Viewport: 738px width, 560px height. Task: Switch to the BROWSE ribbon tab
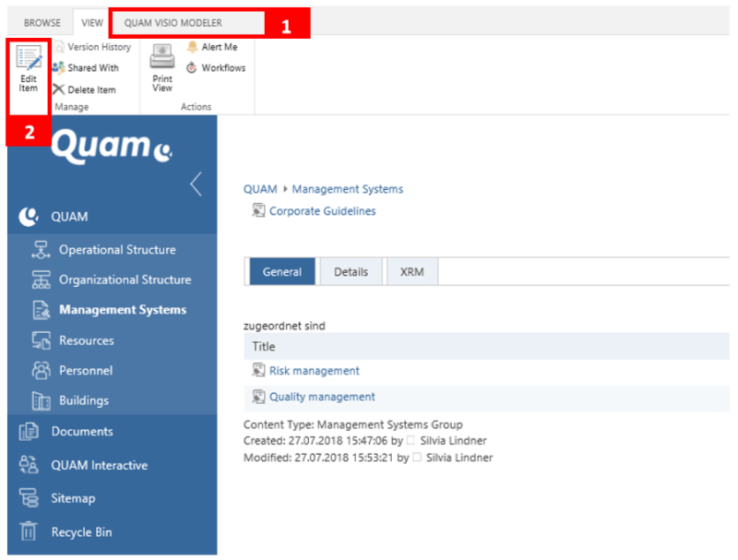pos(42,22)
